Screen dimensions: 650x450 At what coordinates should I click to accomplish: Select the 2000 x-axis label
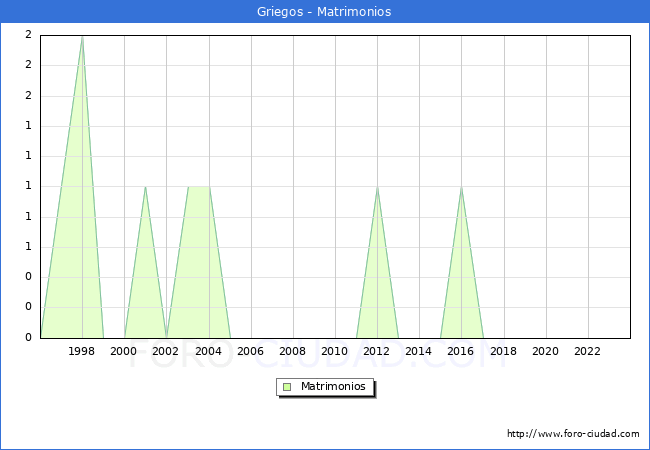(x=124, y=352)
